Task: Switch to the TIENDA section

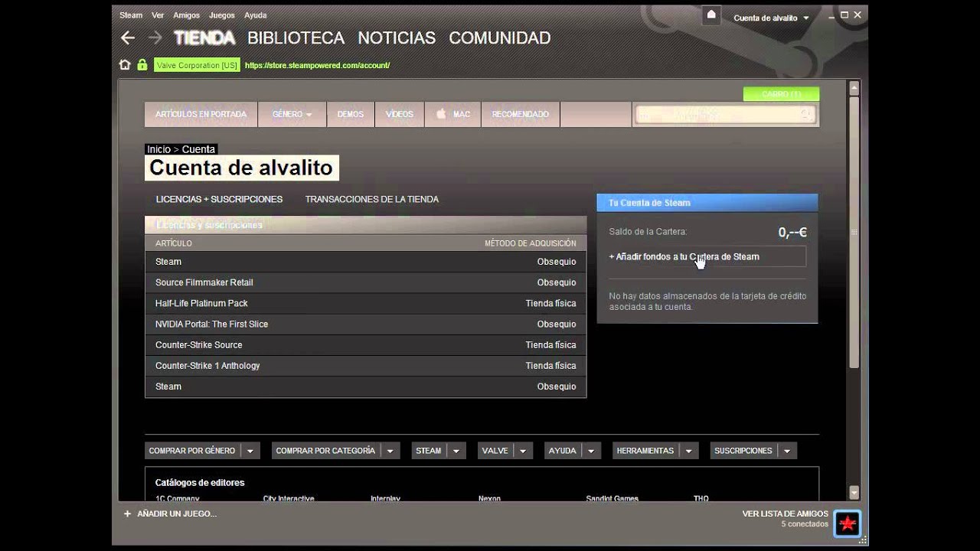Action: [x=204, y=37]
